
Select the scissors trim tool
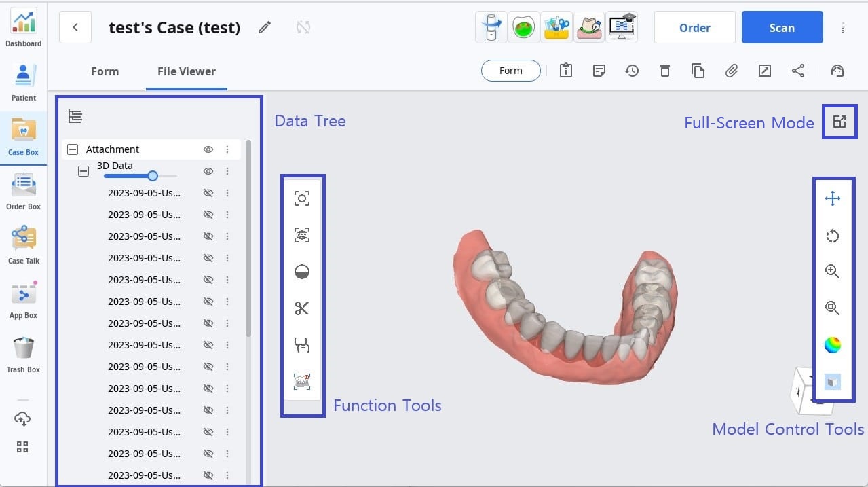click(x=302, y=308)
